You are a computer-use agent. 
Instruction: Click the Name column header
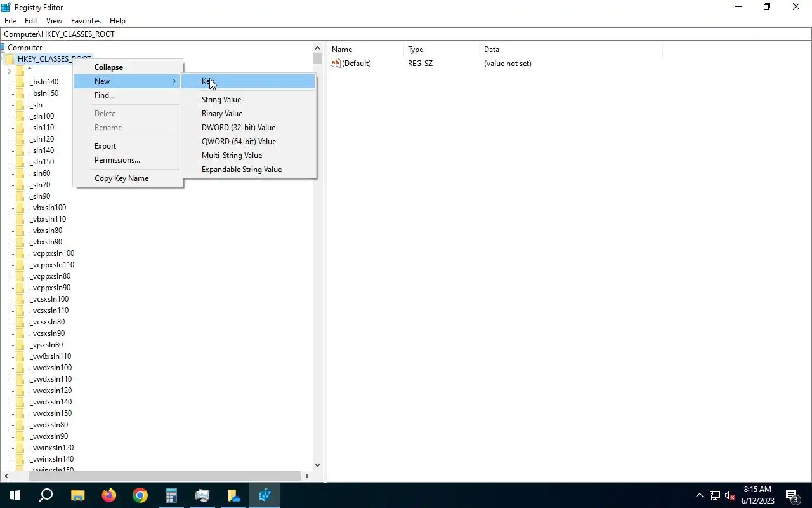click(x=365, y=50)
